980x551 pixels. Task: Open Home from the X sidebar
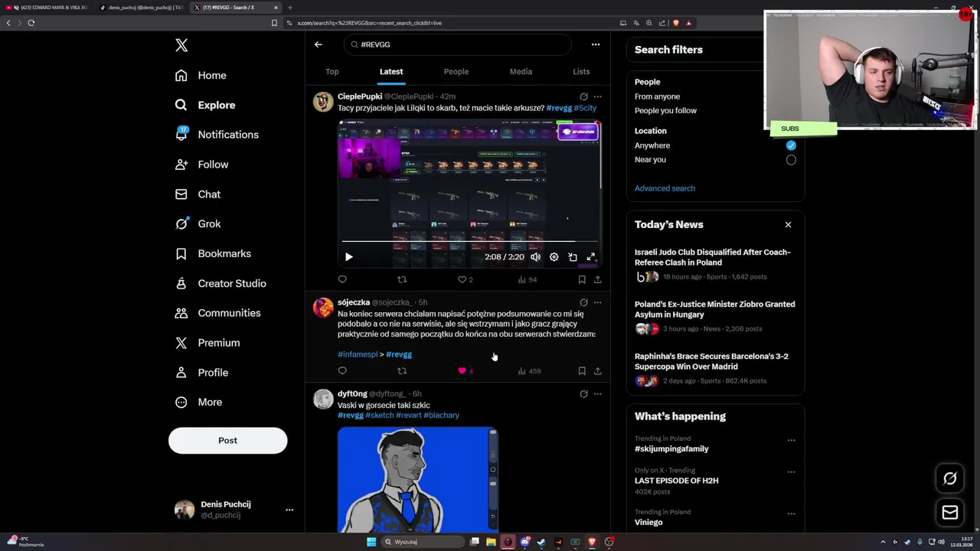pos(201,75)
